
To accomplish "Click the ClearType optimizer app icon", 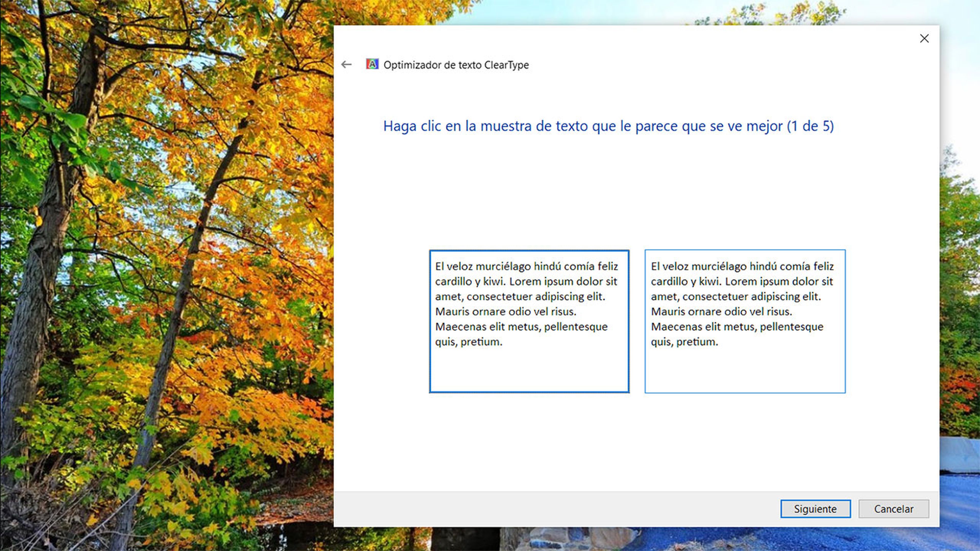I will (x=372, y=64).
